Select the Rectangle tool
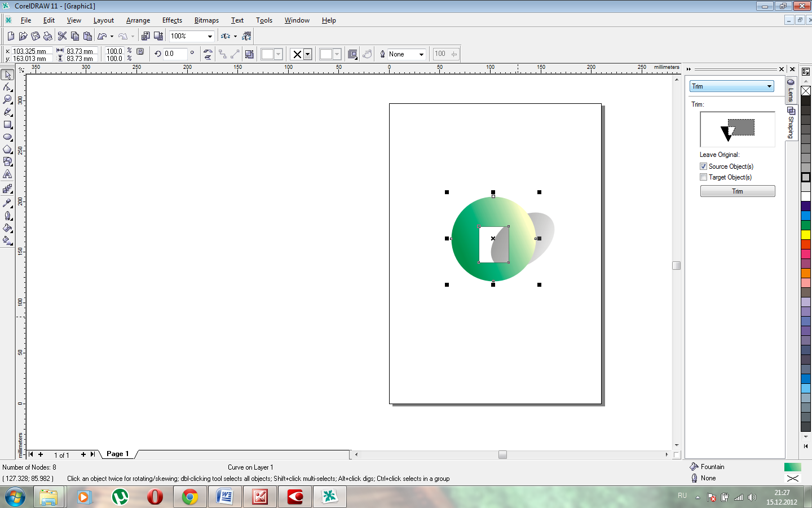The height and width of the screenshot is (508, 812). pos(7,125)
